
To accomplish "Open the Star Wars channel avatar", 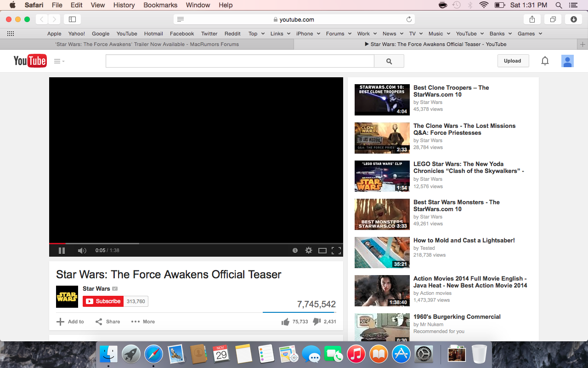I will (x=67, y=297).
